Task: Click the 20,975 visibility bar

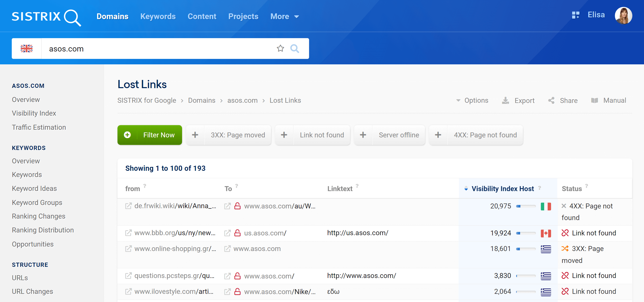Action: 526,206
